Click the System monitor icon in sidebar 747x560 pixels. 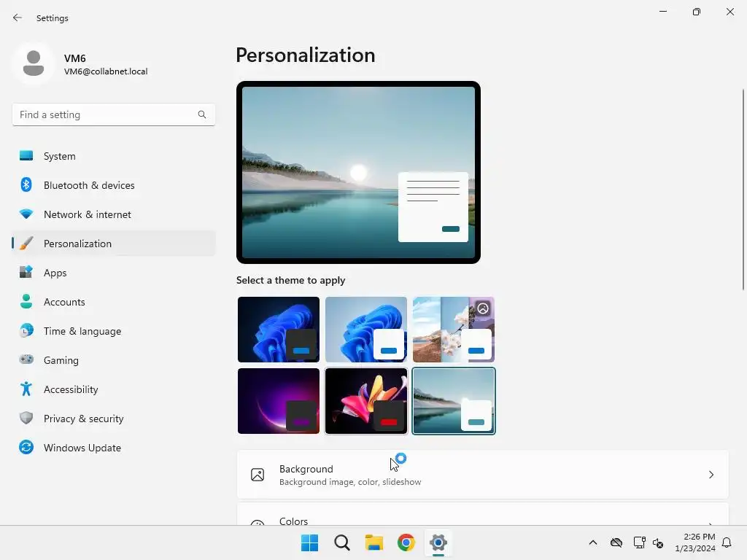[26, 156]
